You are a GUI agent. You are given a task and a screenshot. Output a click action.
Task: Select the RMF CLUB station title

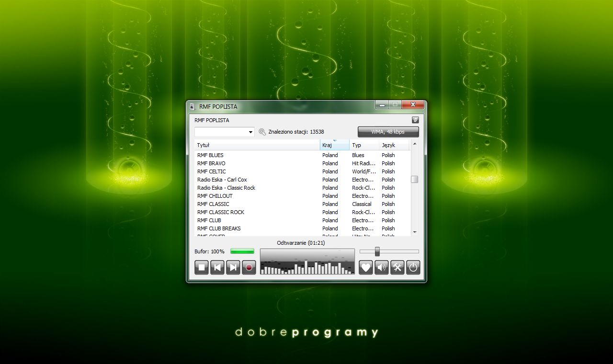tap(209, 220)
